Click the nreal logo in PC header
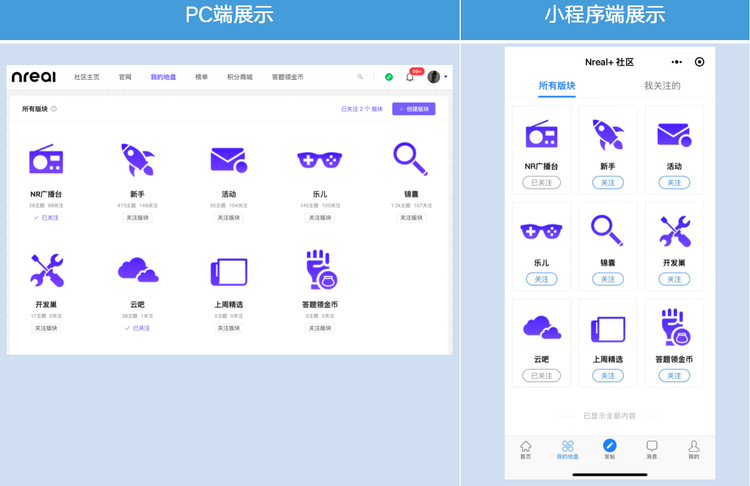Screen dimensions: 750x486 pyautogui.click(x=33, y=77)
